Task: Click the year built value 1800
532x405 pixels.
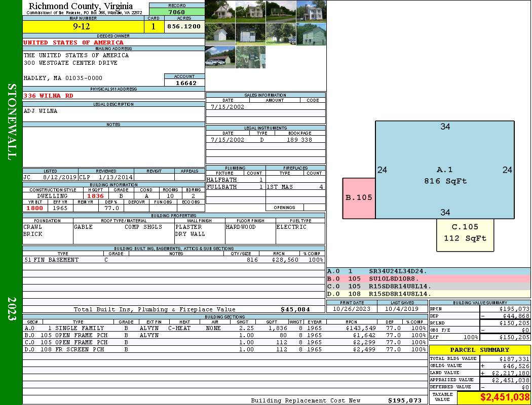Action: pos(34,208)
